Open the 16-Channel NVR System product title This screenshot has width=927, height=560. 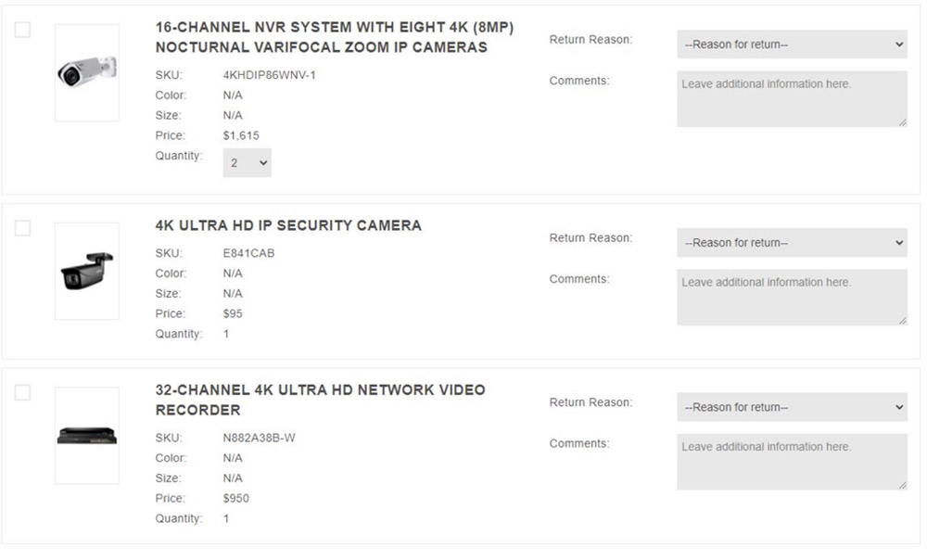(335, 37)
